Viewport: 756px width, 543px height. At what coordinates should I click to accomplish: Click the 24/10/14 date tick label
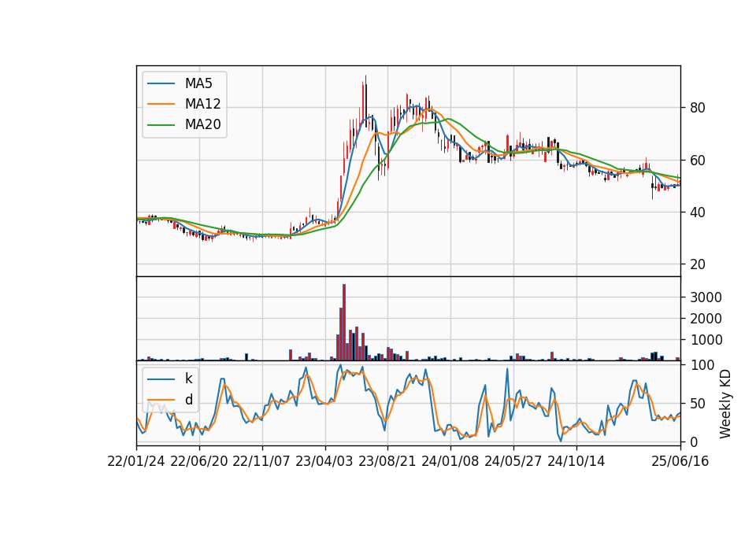tap(576, 462)
